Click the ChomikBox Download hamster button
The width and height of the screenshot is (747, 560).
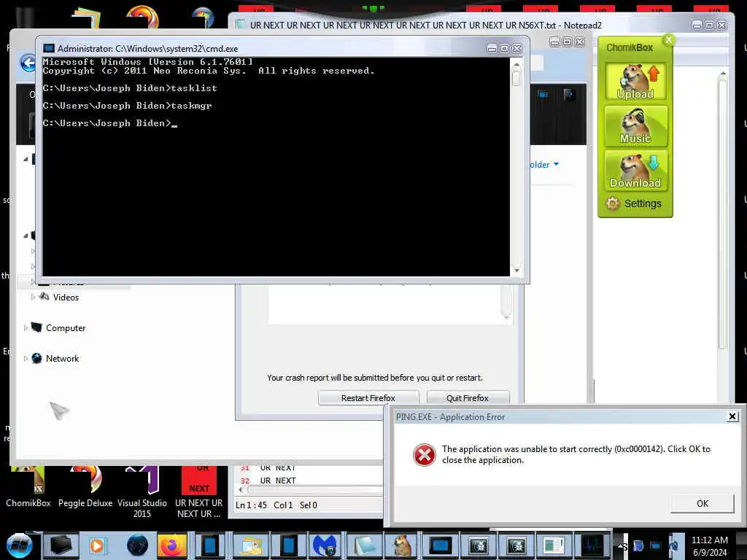click(x=635, y=171)
